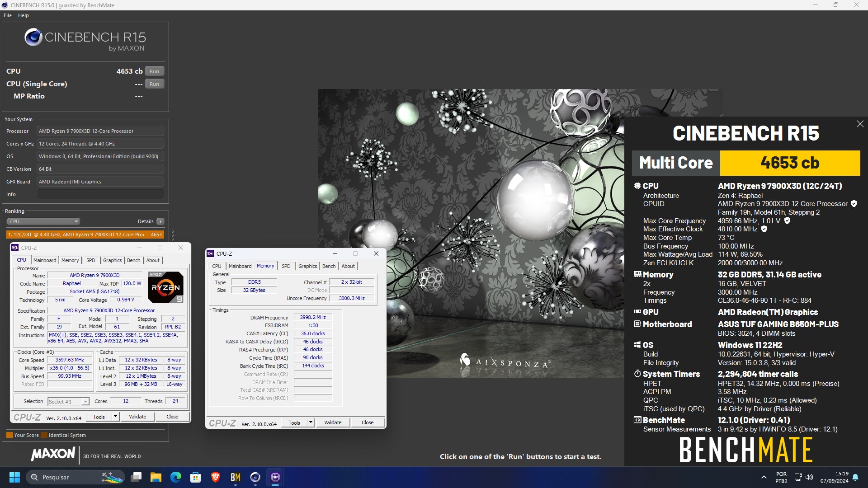Run the CPU Single Core benchmark
This screenshot has width=868, height=488.
coord(155,84)
